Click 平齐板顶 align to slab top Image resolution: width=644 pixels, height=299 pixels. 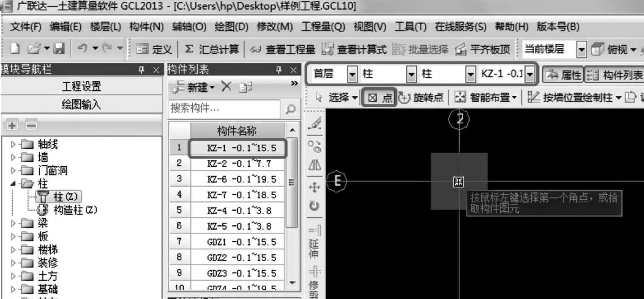point(482,50)
